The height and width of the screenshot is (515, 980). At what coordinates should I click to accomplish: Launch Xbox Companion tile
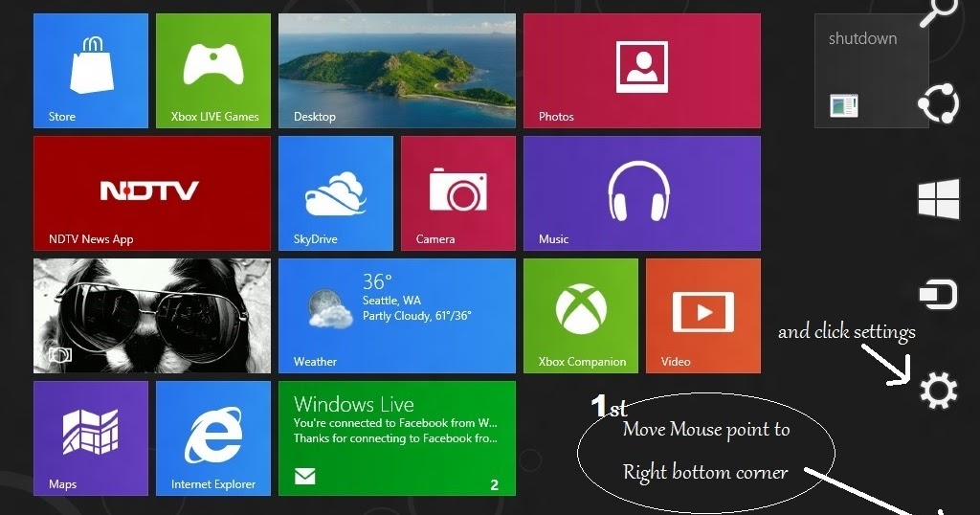581,316
